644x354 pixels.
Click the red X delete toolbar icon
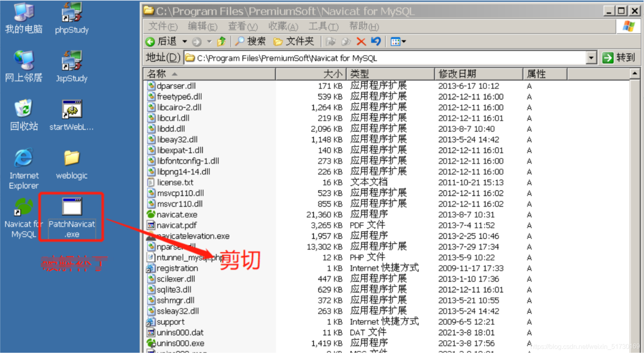coord(361,42)
